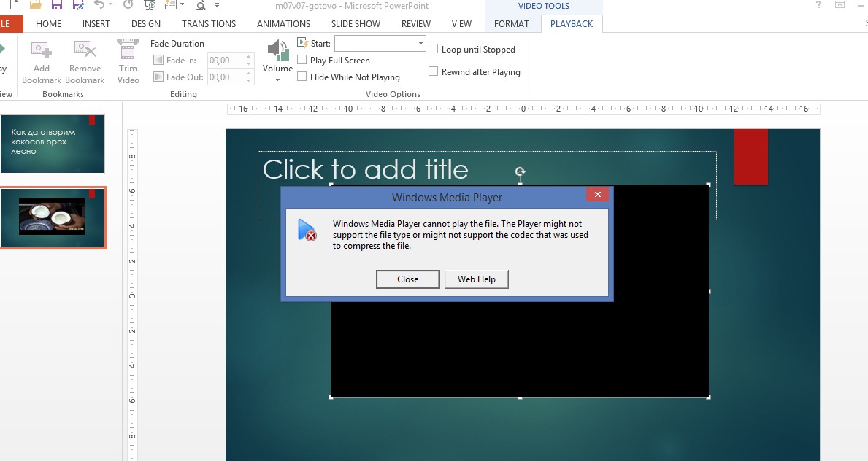Increase the Fade In duration

pyautogui.click(x=248, y=56)
